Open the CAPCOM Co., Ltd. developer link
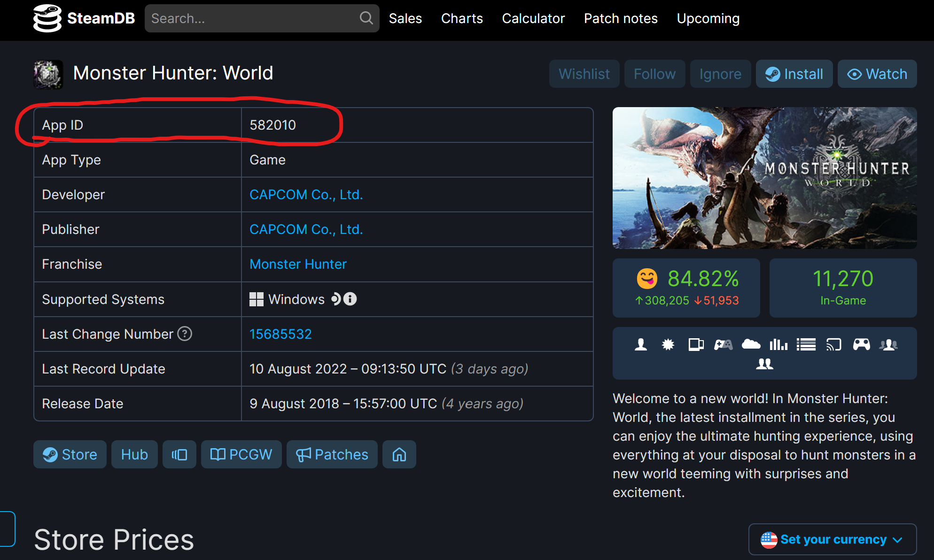The width and height of the screenshot is (934, 560). point(306,194)
